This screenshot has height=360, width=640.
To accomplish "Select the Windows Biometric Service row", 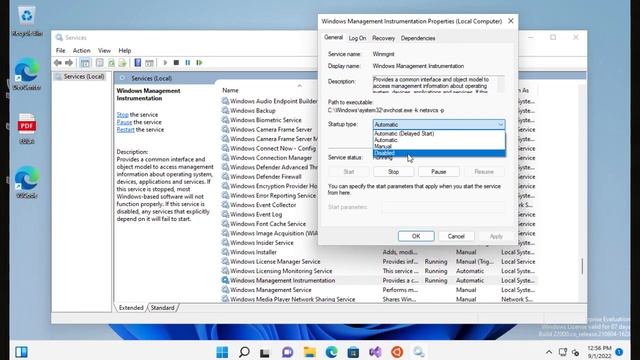I will click(x=266, y=120).
